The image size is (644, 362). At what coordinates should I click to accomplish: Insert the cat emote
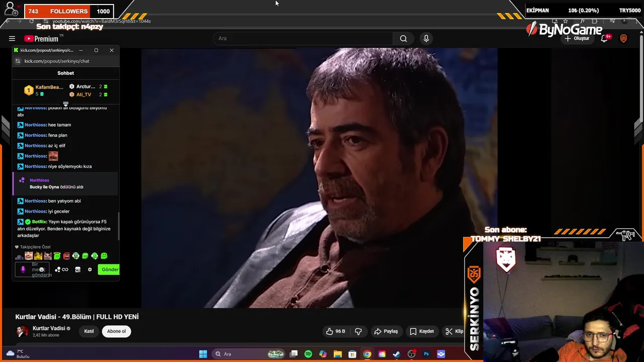pyautogui.click(x=48, y=256)
